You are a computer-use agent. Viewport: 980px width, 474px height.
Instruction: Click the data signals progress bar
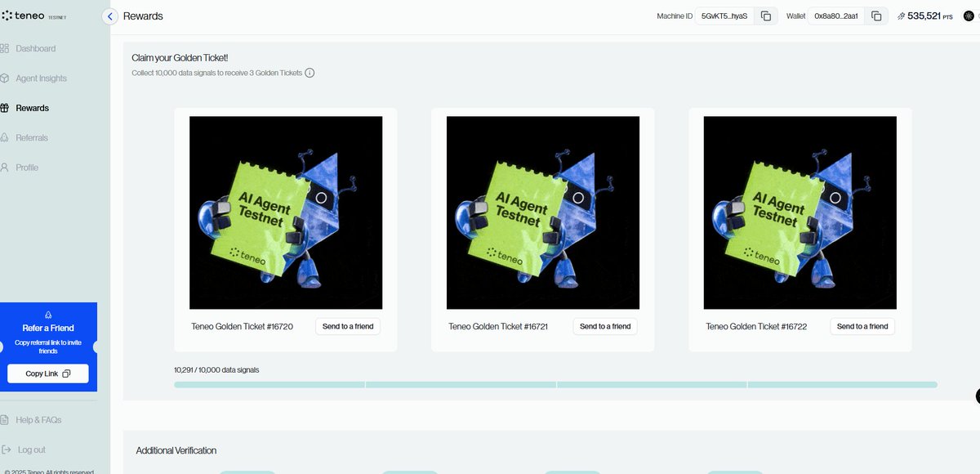coord(555,384)
